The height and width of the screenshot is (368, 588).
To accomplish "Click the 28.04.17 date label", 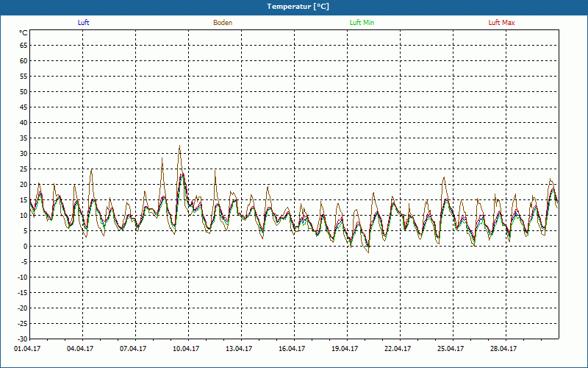I will coord(503,349).
